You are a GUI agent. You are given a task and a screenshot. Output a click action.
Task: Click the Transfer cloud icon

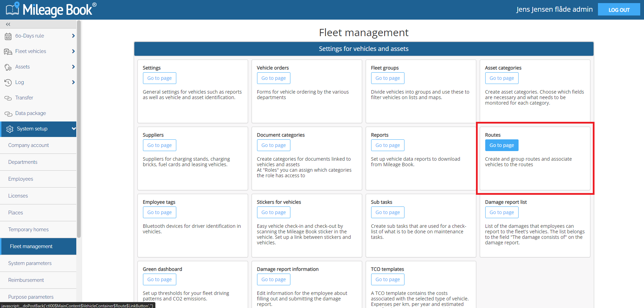click(x=8, y=98)
